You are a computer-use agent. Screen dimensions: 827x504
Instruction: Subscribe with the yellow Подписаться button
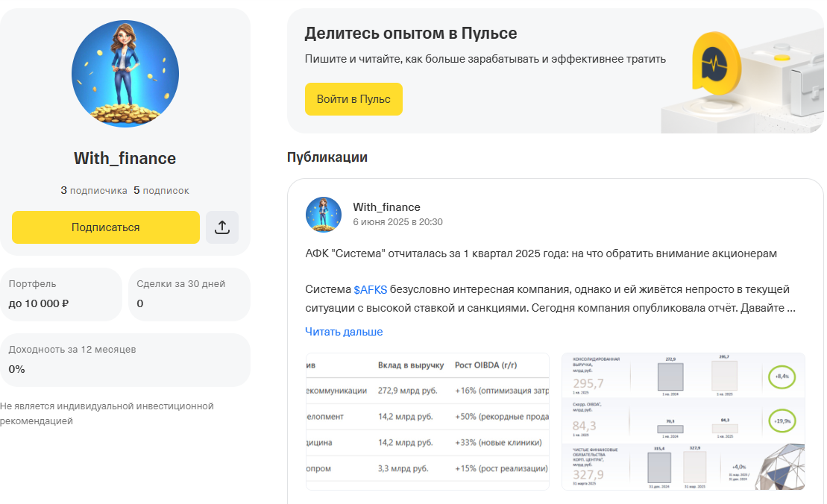(x=105, y=227)
